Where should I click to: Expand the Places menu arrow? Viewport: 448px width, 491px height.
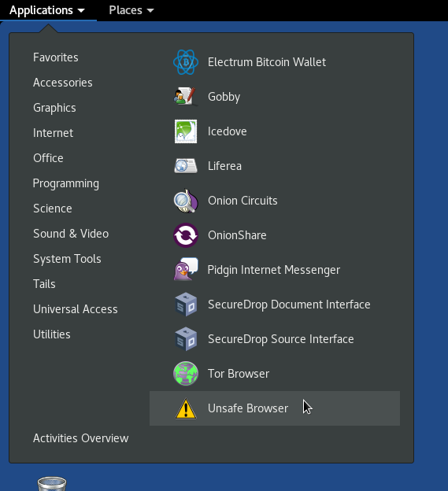tap(150, 11)
